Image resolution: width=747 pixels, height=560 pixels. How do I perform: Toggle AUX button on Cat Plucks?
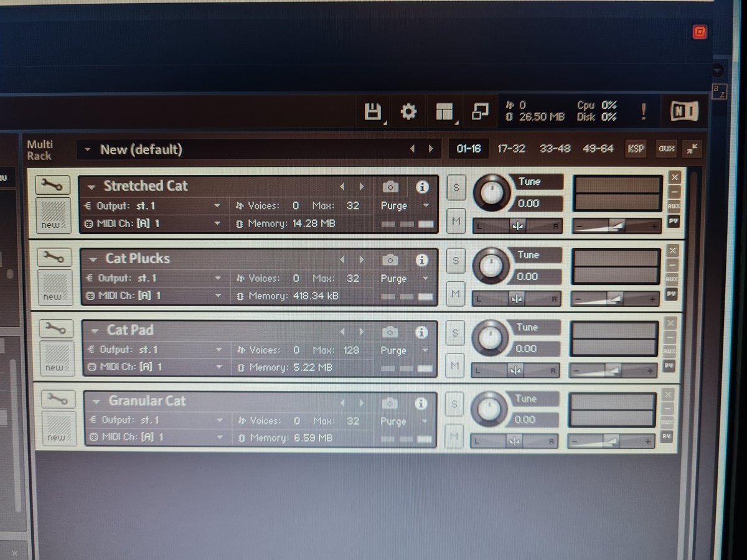(x=672, y=279)
